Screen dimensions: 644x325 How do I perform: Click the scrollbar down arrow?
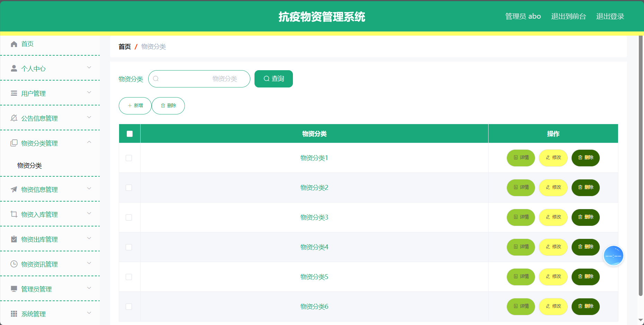(x=641, y=321)
